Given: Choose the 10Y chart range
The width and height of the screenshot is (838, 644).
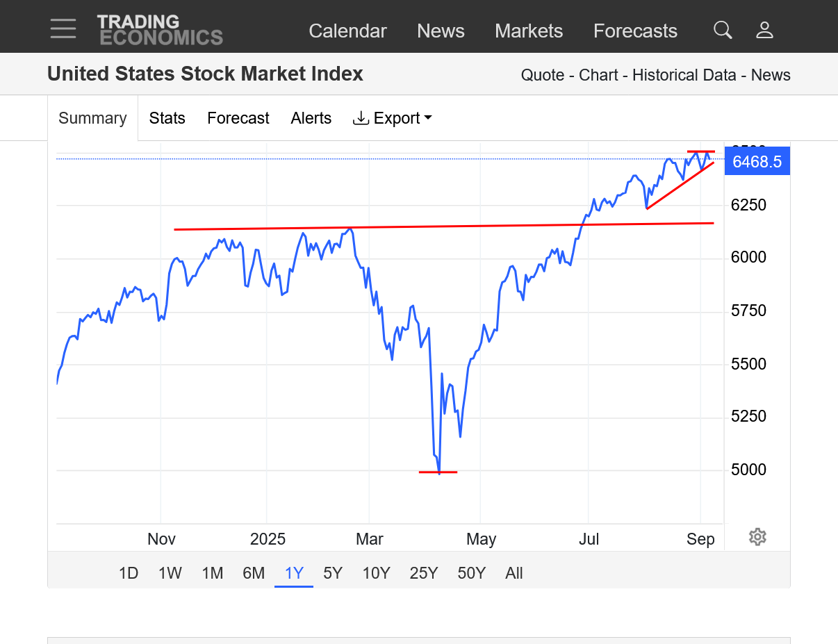Looking at the screenshot, I should pos(376,573).
